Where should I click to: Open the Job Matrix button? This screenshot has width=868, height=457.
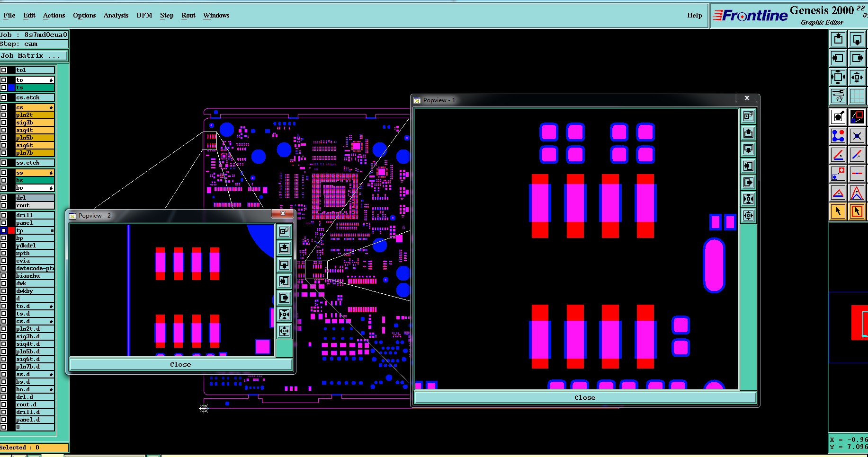coord(34,55)
